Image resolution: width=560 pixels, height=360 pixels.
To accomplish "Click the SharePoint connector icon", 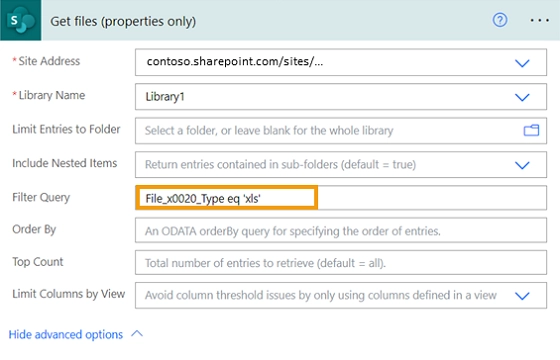I will 21,20.
